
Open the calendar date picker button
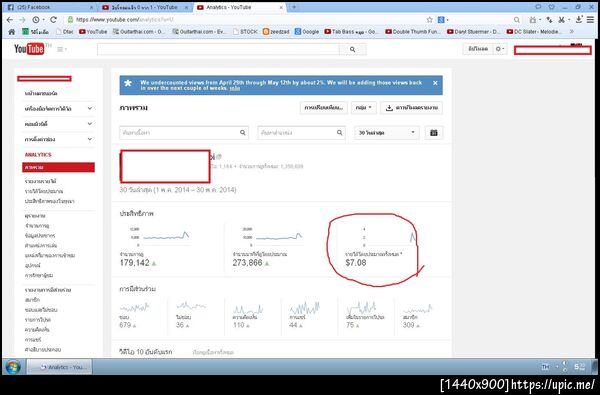(x=434, y=133)
